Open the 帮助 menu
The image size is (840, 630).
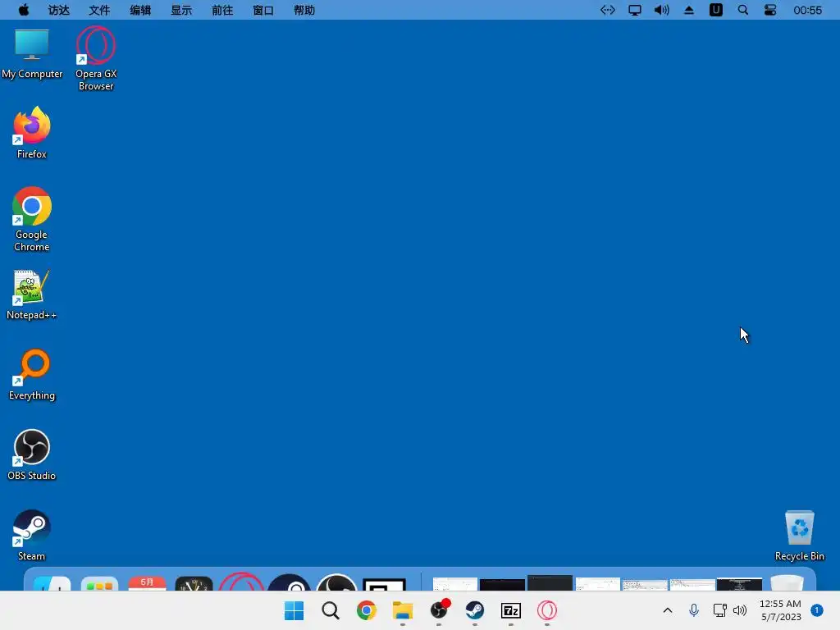304,10
